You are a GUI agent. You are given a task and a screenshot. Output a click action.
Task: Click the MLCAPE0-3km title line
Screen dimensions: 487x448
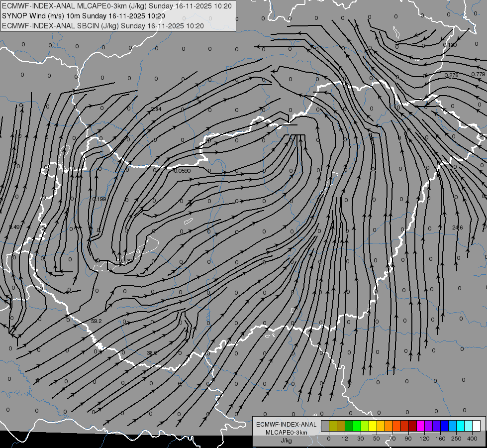117,6
